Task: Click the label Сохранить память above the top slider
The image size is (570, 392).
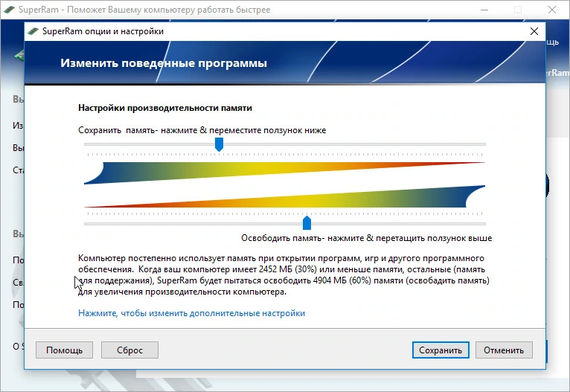Action: 202,130
